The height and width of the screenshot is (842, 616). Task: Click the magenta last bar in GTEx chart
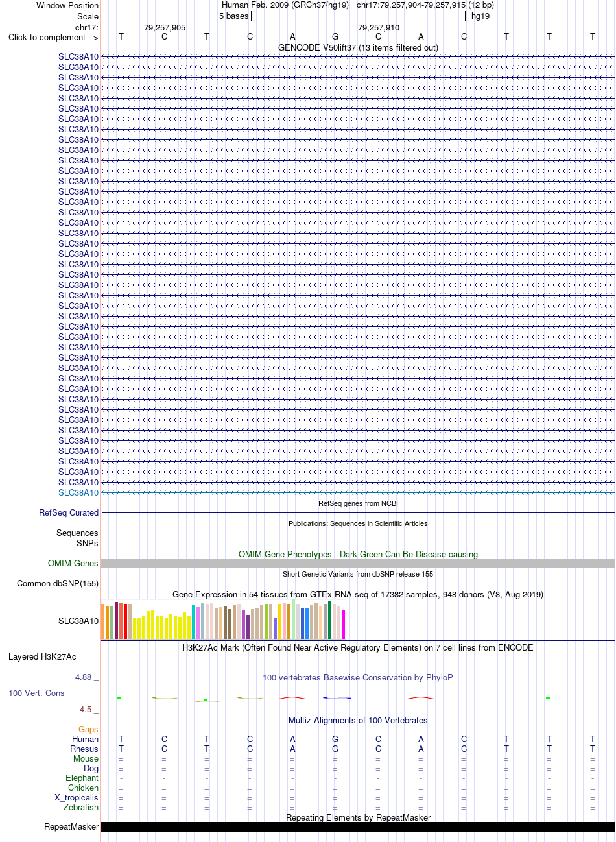(x=344, y=624)
